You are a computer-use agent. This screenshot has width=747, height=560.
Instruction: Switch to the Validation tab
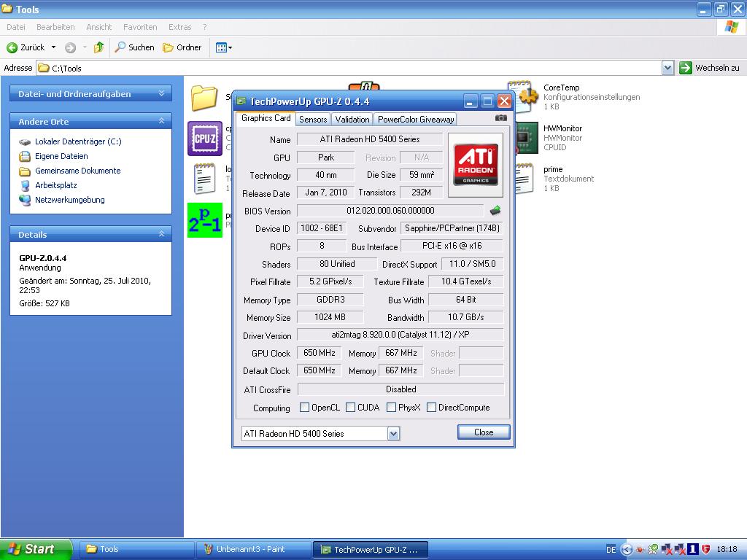352,119
